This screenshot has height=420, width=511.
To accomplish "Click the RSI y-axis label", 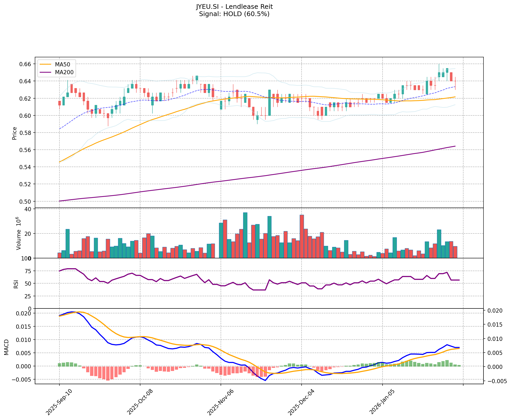I will pyautogui.click(x=16, y=284).
